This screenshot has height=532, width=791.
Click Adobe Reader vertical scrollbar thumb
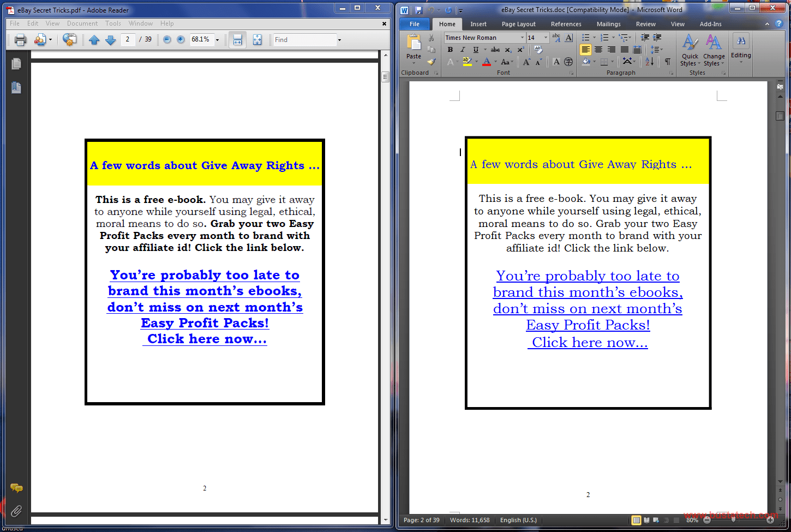point(385,77)
